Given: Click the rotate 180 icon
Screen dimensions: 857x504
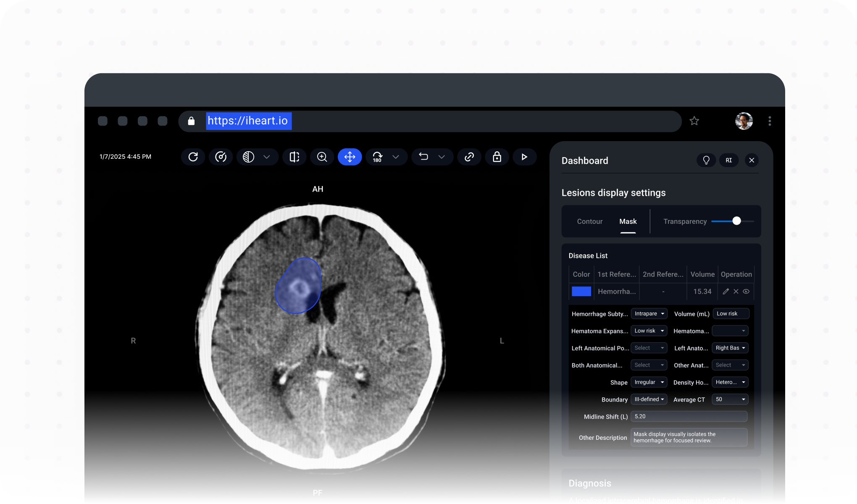Looking at the screenshot, I should pyautogui.click(x=377, y=157).
